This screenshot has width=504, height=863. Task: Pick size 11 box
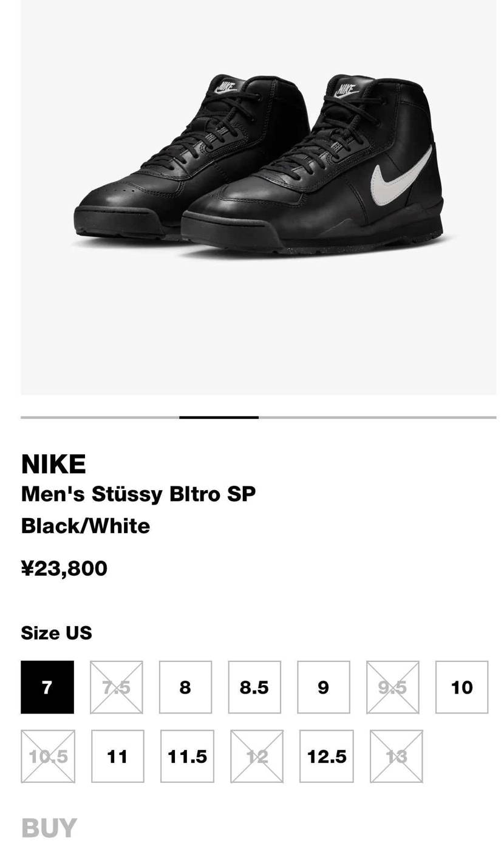[x=117, y=756]
